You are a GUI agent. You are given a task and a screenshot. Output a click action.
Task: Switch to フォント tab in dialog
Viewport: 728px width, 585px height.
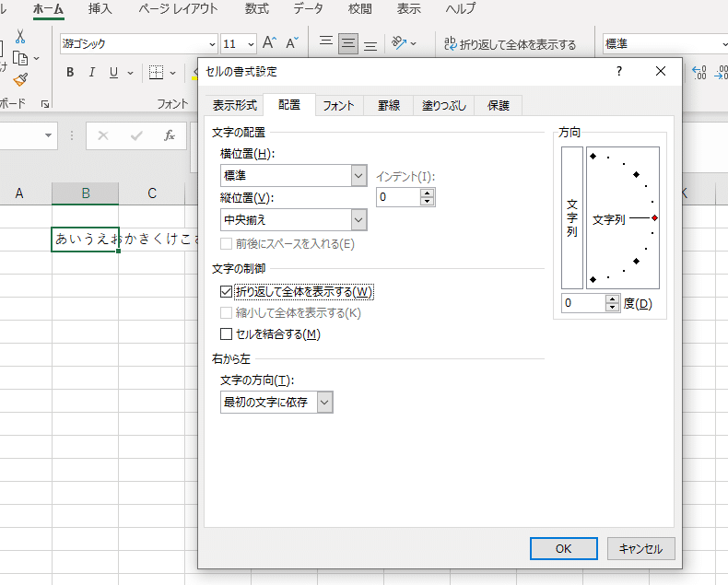coord(338,105)
